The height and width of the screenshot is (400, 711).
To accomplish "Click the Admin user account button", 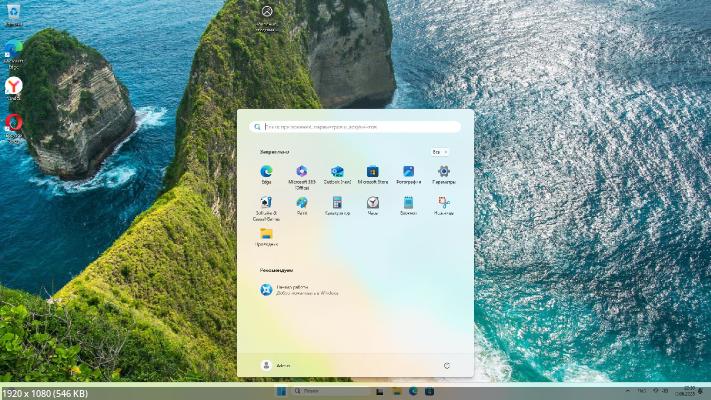I will pos(276,365).
